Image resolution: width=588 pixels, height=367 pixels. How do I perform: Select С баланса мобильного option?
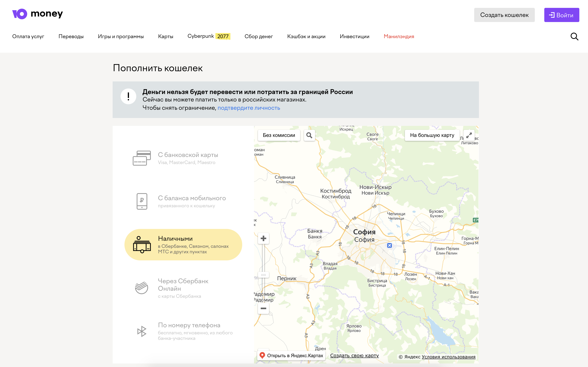pos(184,201)
